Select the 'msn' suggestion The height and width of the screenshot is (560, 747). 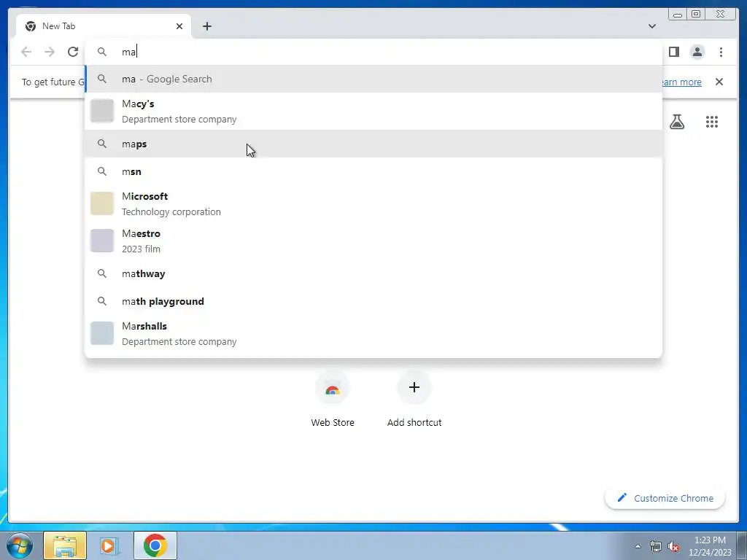pos(373,171)
